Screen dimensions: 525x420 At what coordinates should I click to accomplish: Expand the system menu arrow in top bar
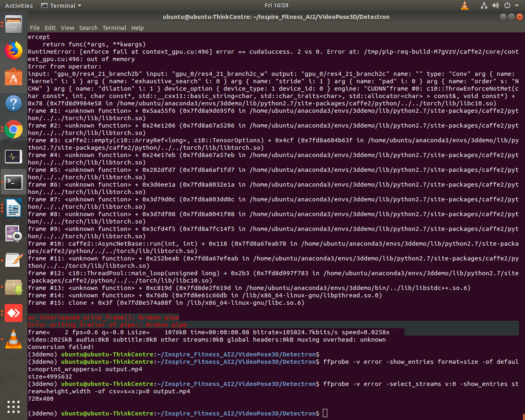[517, 5]
